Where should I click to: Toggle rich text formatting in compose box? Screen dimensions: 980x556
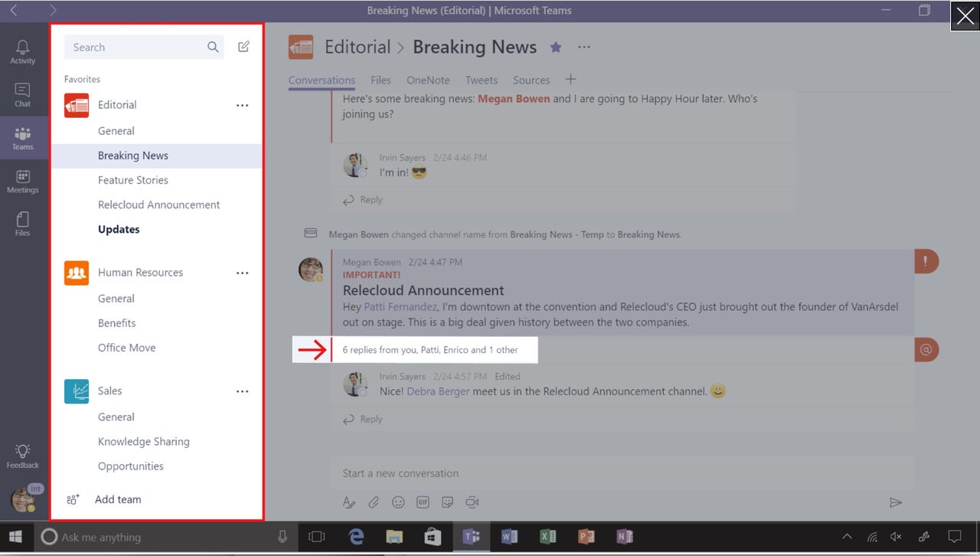coord(349,502)
